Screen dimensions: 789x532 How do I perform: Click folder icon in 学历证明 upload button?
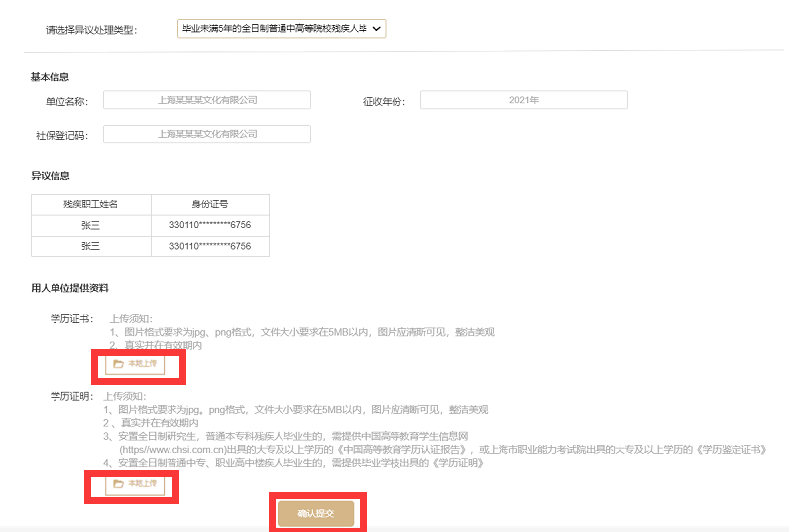coord(119,484)
